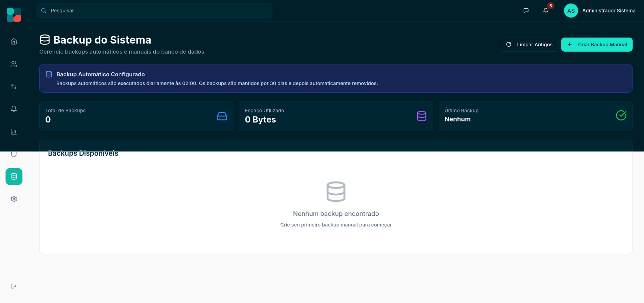Open notifications bell with 5 badge
Viewport: 644px width, 303px height.
[546, 11]
